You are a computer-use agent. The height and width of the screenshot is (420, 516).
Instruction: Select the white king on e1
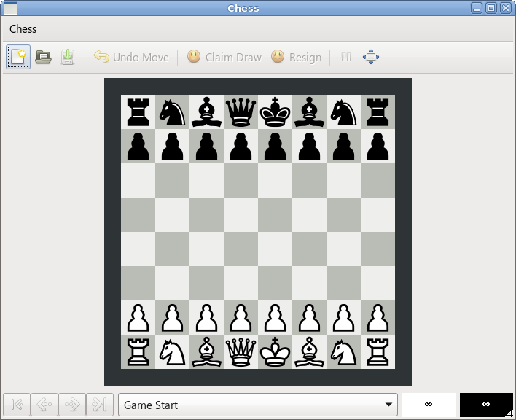(275, 351)
